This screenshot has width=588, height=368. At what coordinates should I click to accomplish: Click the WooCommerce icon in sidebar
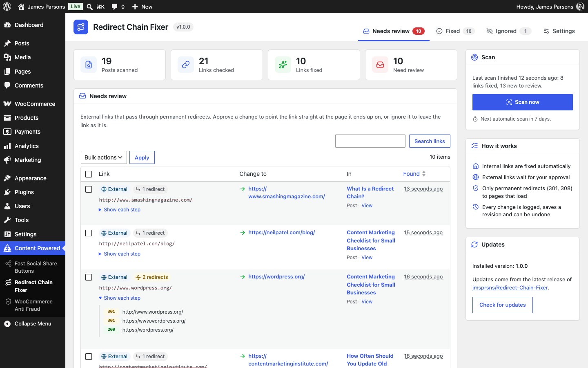7,104
